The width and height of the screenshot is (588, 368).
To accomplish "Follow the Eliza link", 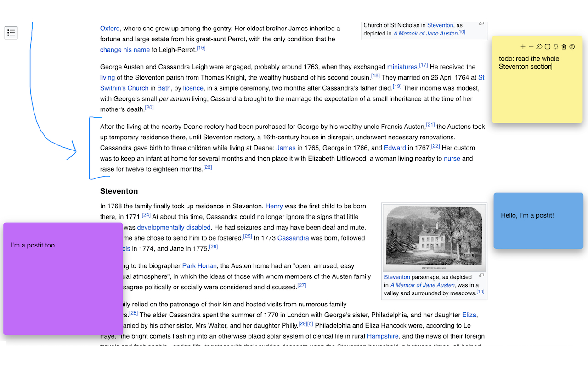I will pos(469,315).
